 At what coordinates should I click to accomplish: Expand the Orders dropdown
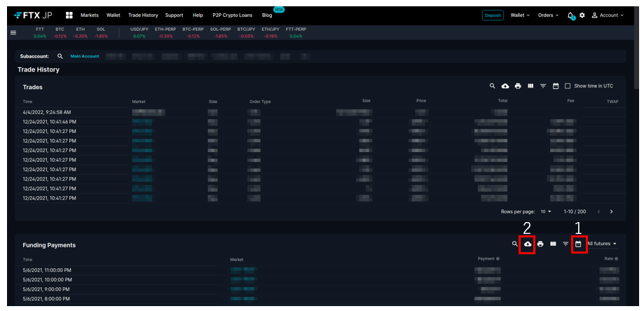click(548, 15)
